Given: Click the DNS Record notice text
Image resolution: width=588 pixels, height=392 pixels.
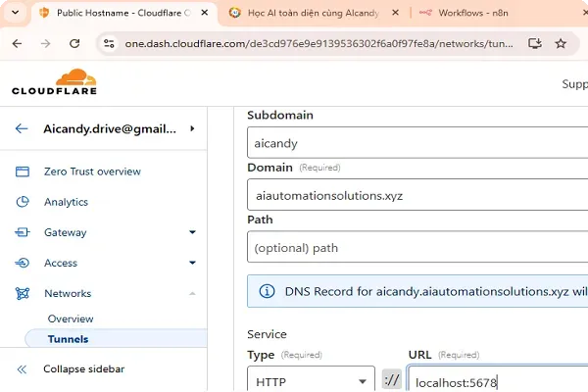Looking at the screenshot, I should pyautogui.click(x=436, y=291).
